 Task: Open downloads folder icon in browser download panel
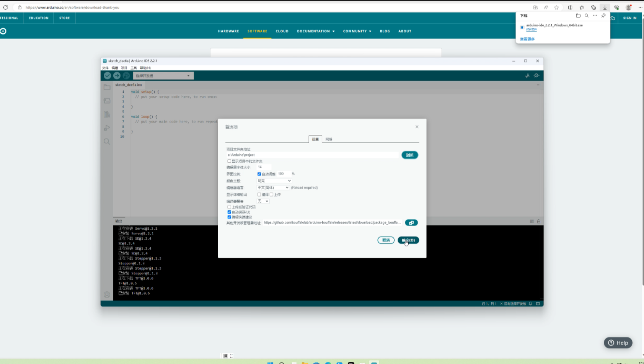click(x=578, y=16)
